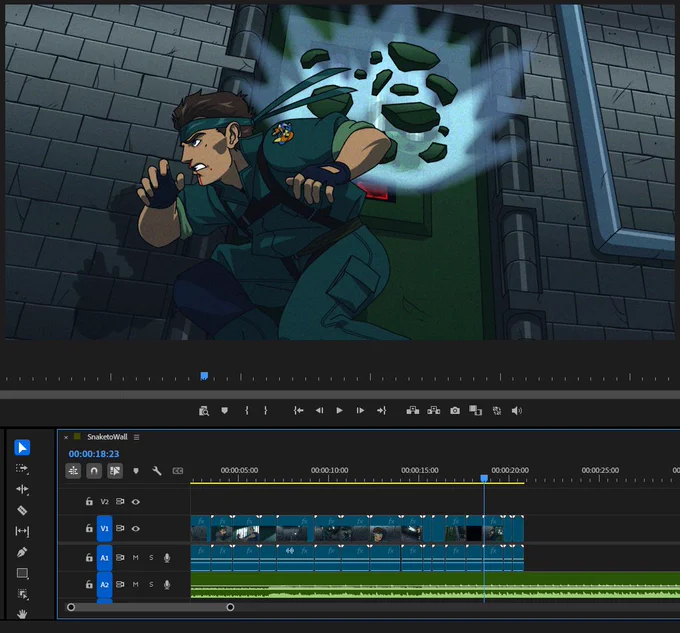Close the SnaketoWall sequence tab
Screen dimensions: 680x633
[x=66, y=437]
